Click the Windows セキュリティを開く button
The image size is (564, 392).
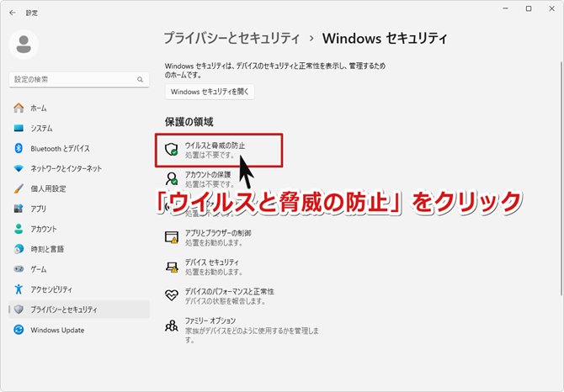210,92
